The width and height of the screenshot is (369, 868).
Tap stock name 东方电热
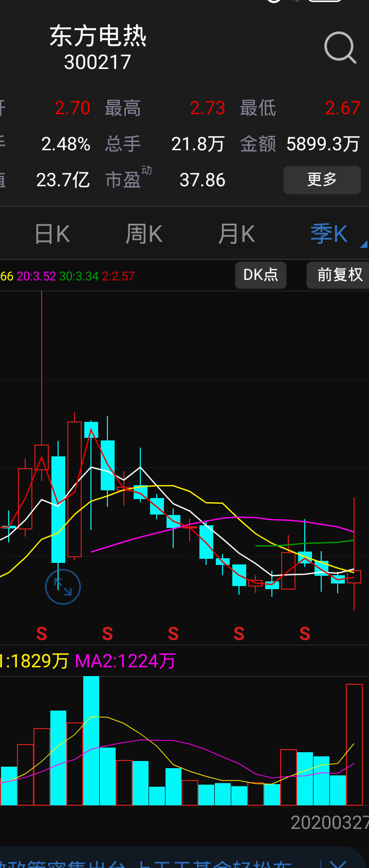click(x=98, y=37)
